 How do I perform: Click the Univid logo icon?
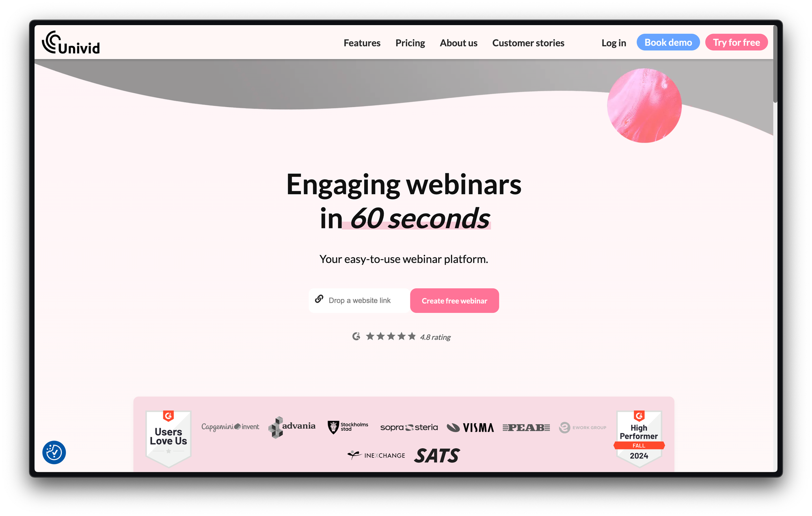pos(52,42)
